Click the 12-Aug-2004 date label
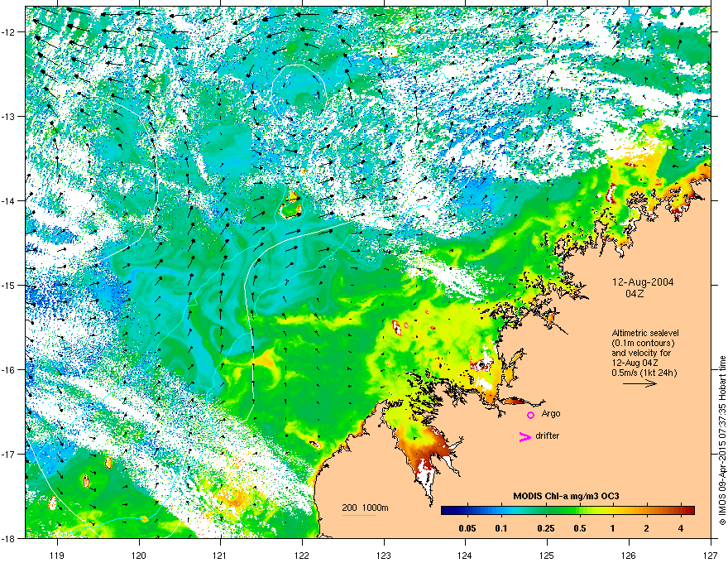Viewport: 728px width, 563px height. [x=643, y=282]
